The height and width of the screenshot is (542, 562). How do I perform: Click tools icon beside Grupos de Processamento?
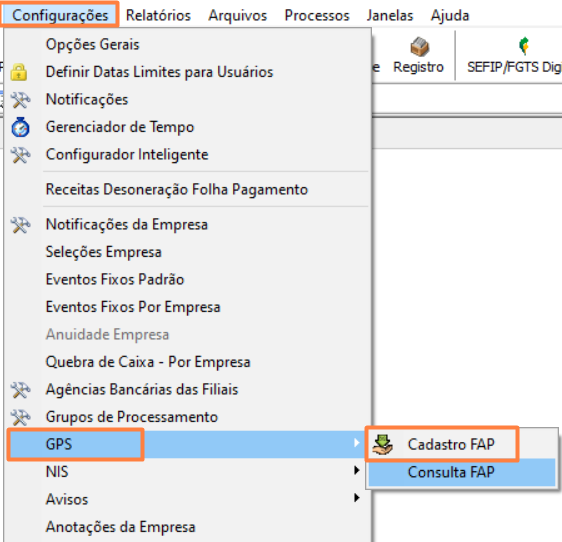pos(20,417)
